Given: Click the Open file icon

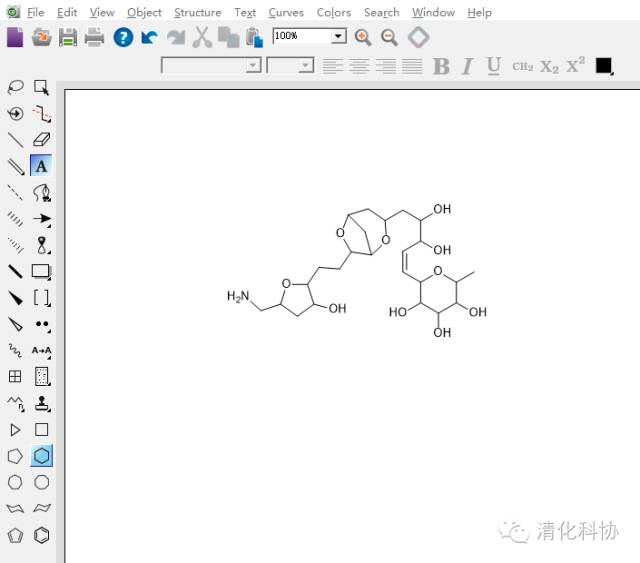Looking at the screenshot, I should 42,38.
